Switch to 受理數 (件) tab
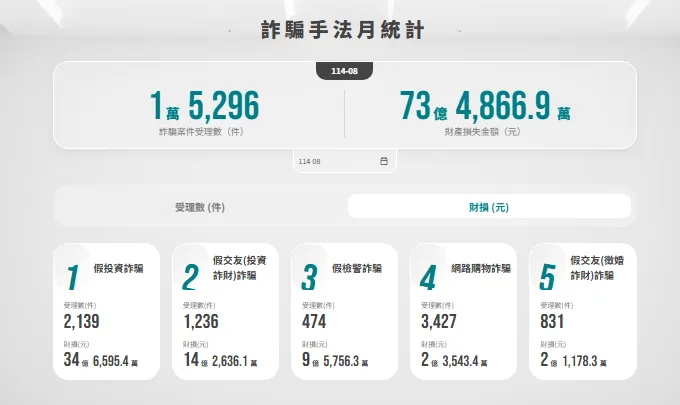 coord(200,207)
